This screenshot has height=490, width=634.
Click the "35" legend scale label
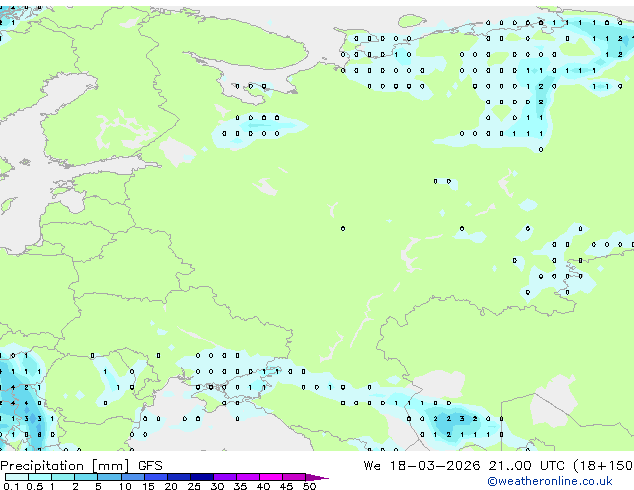240,486
